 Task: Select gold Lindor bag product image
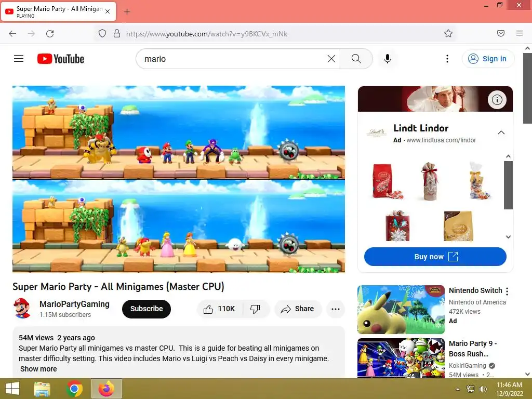tap(458, 225)
